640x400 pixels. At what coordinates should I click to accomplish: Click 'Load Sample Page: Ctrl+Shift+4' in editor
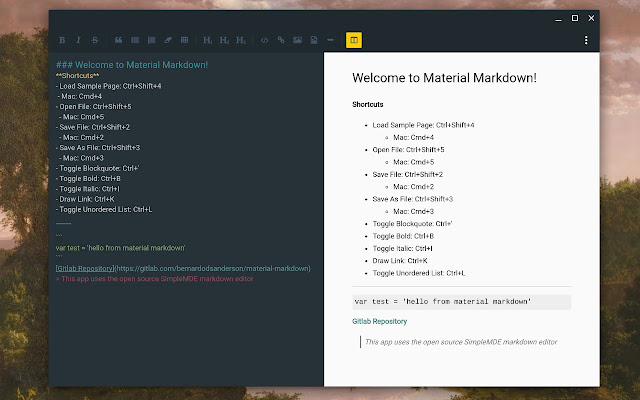(x=109, y=86)
